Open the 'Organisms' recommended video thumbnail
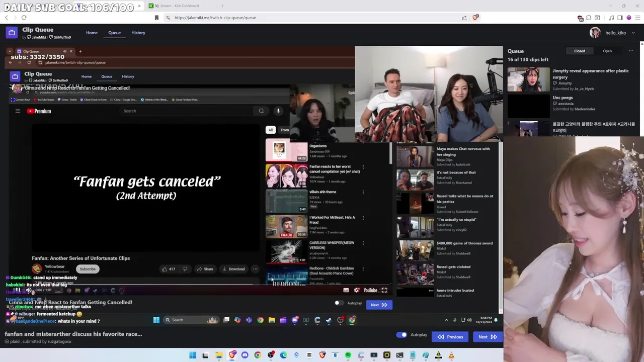This screenshot has width=644, height=362. 286,151
